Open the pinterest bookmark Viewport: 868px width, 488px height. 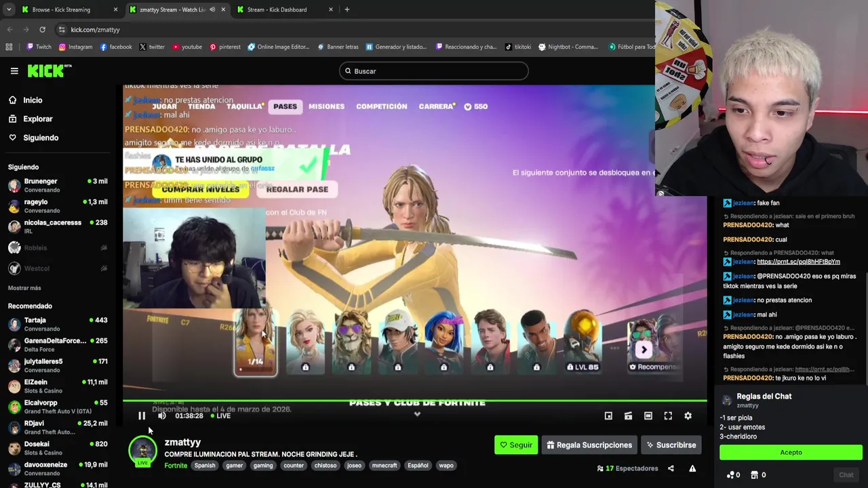coord(225,47)
